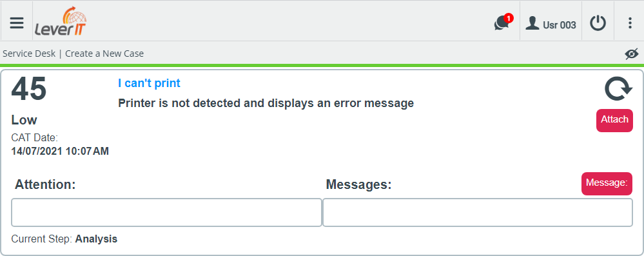The image size is (644, 256).
Task: Open the I can't print case title
Action: coord(149,83)
